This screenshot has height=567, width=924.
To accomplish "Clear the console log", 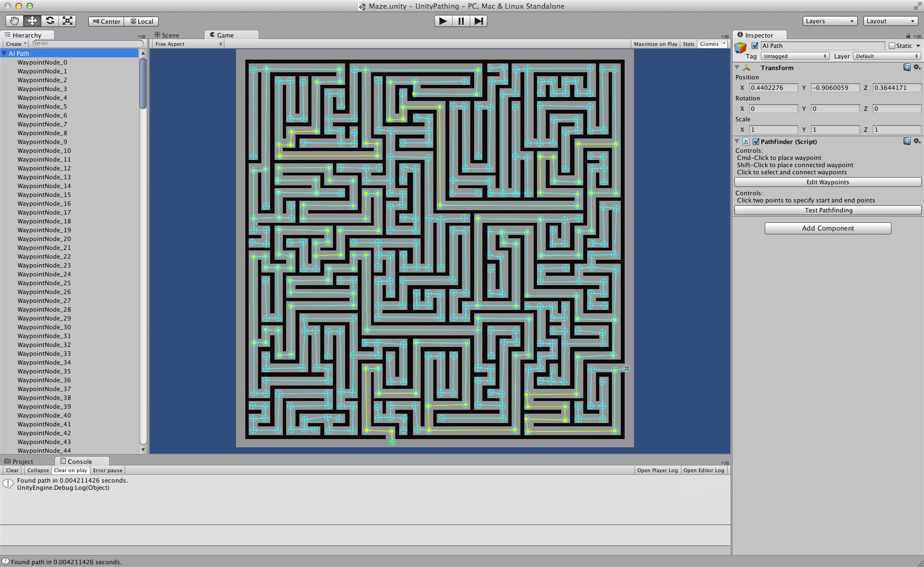I will coord(12,470).
